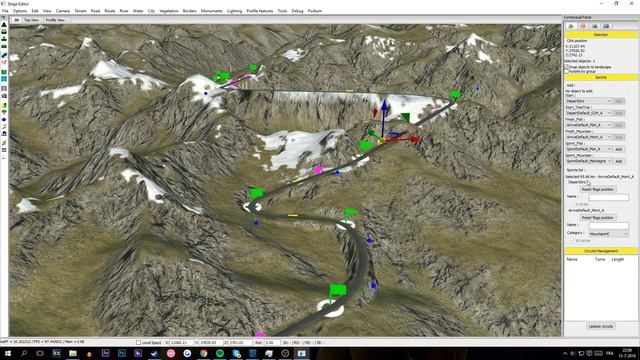This screenshot has height=360, width=640.
Task: Click Add button beside Sprint_Mountain dropdown
Action: point(619,161)
